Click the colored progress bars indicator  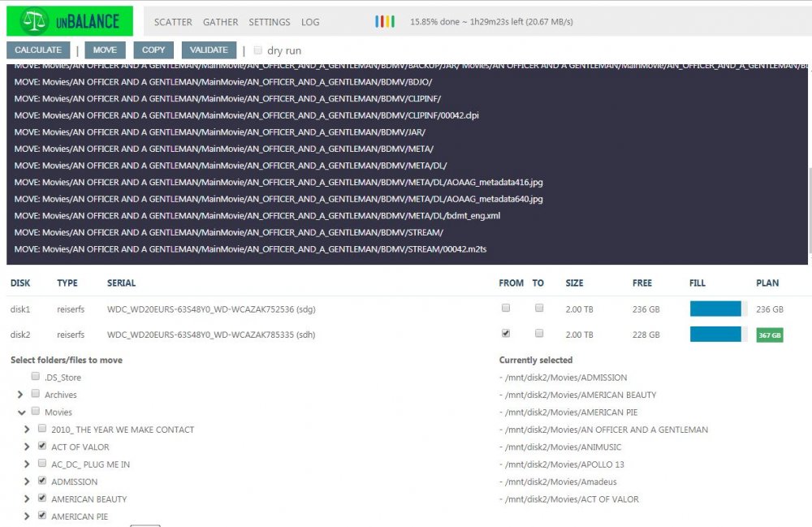pyautogui.click(x=385, y=21)
